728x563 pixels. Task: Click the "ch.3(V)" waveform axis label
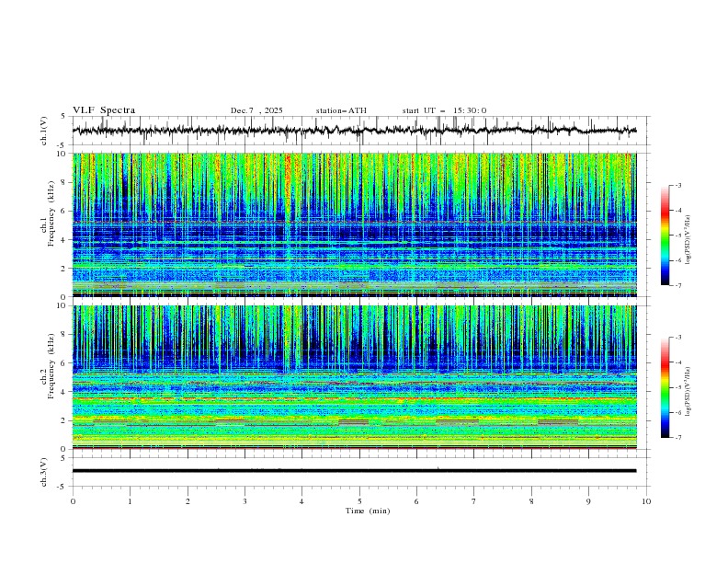pos(44,472)
